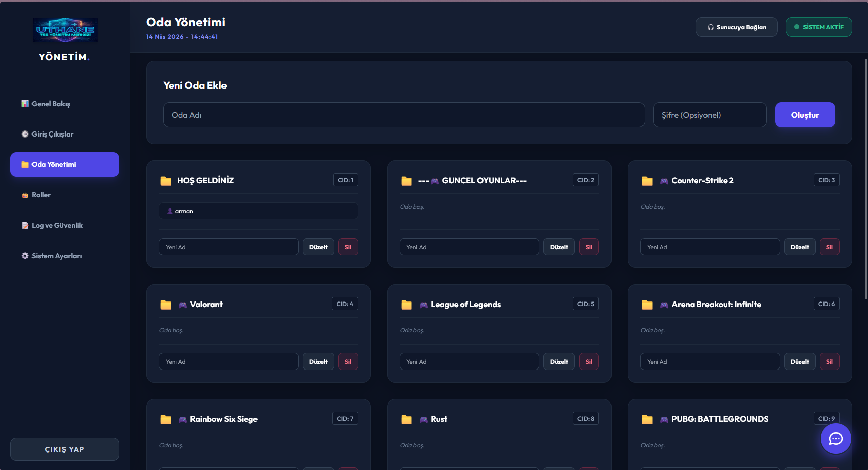Click Düzelt for Counter-Strike 2 room
The width and height of the screenshot is (868, 470).
coord(800,247)
